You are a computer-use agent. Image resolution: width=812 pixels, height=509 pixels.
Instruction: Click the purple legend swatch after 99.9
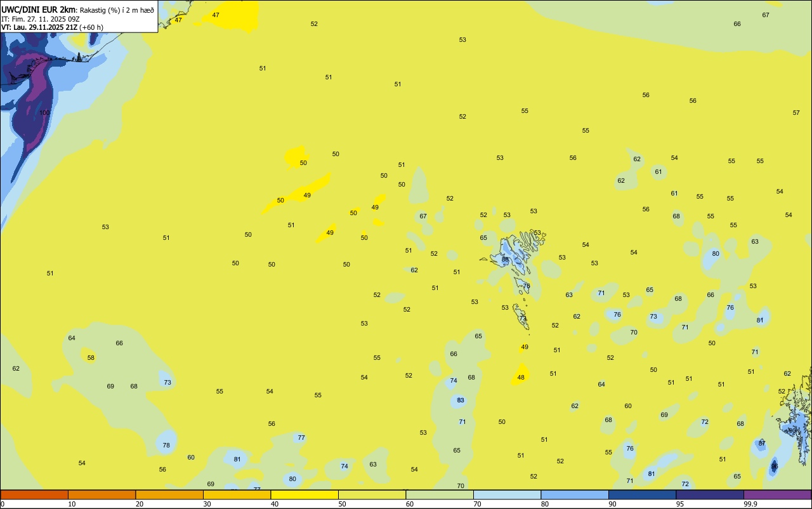777,494
